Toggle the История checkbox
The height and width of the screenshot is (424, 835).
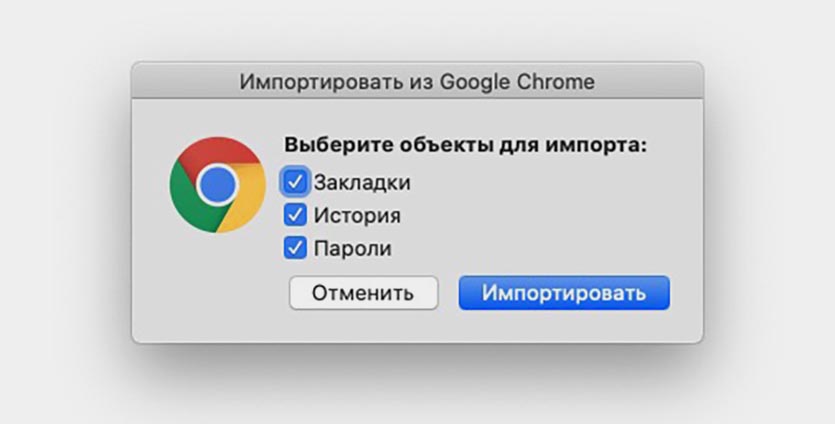pos(295,214)
